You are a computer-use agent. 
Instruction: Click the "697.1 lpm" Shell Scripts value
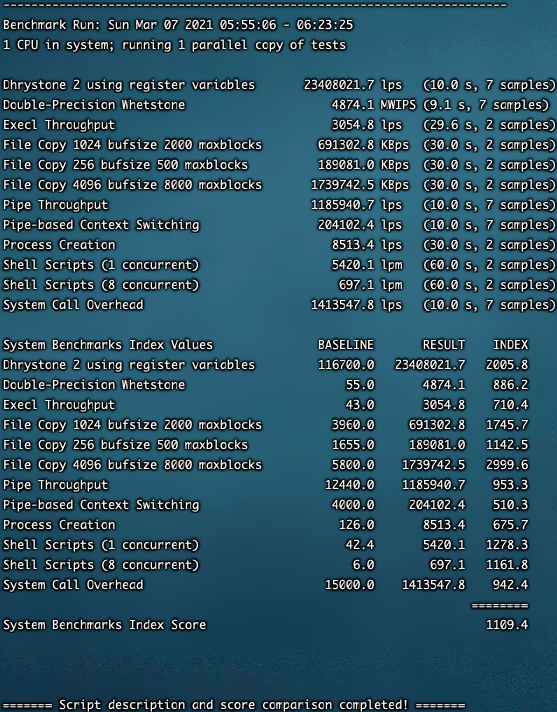[x=370, y=285]
